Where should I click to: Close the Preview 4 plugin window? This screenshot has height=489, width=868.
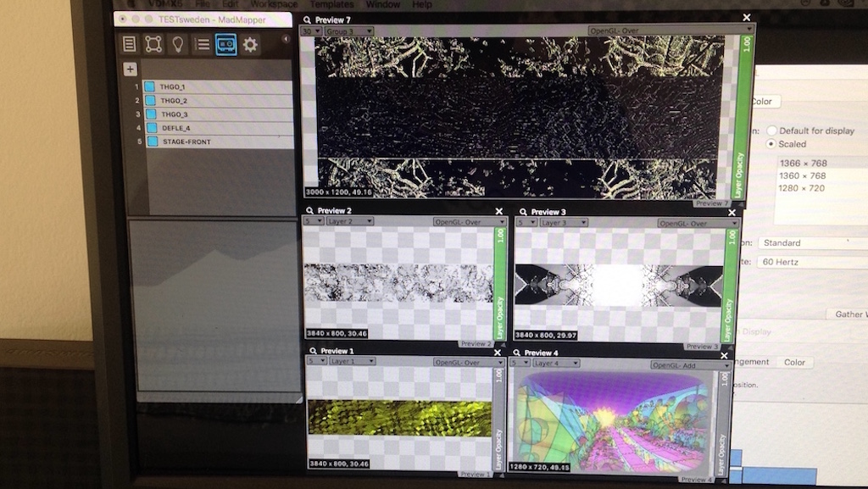point(724,356)
